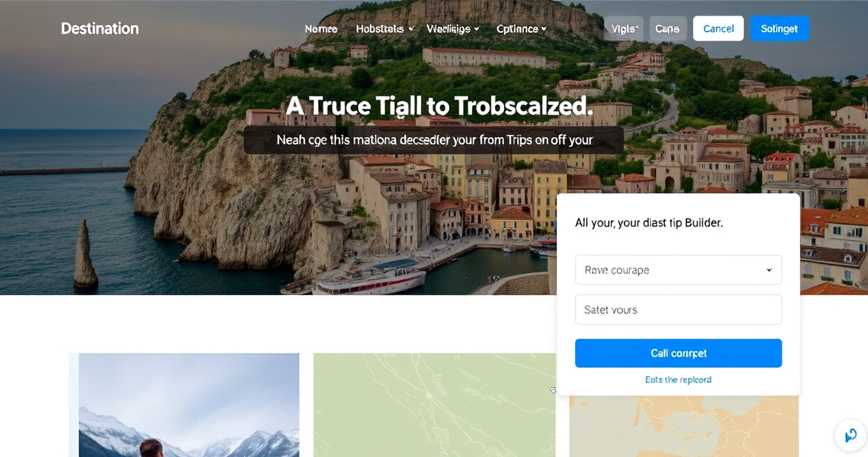Open the snowy mountains thumbnail card
Viewport: 868px width, 457px height.
coord(184,405)
